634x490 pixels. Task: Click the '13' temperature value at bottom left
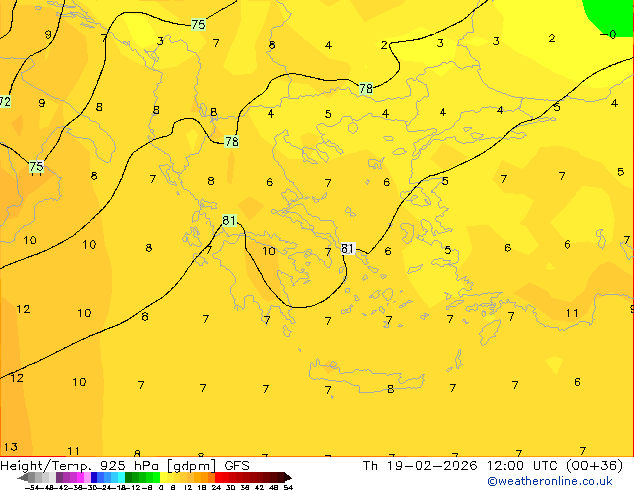tap(11, 447)
